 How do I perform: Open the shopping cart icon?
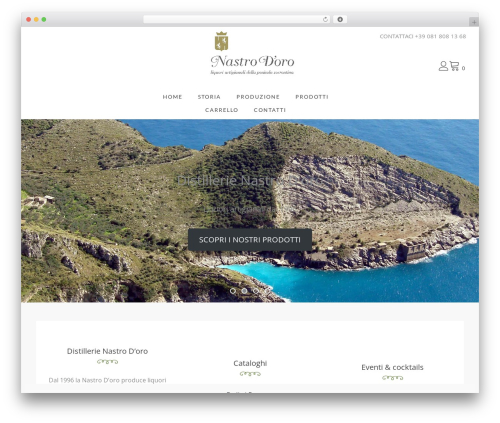pyautogui.click(x=454, y=66)
